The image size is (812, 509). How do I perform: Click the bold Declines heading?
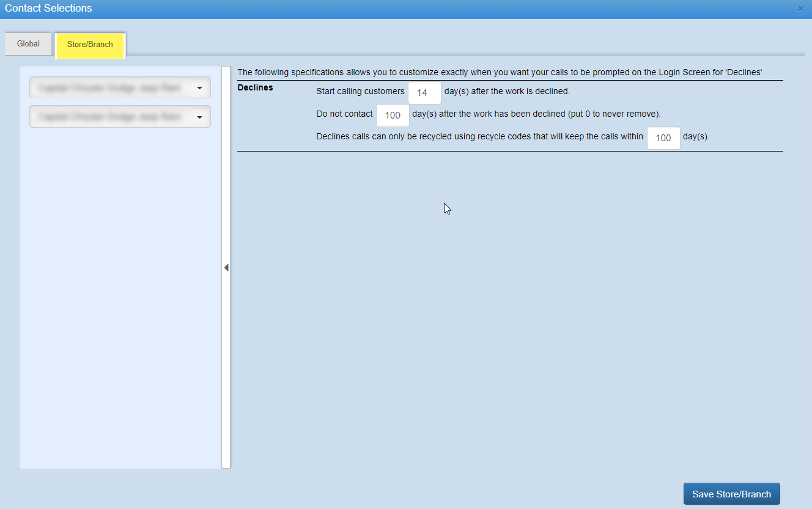[255, 88]
